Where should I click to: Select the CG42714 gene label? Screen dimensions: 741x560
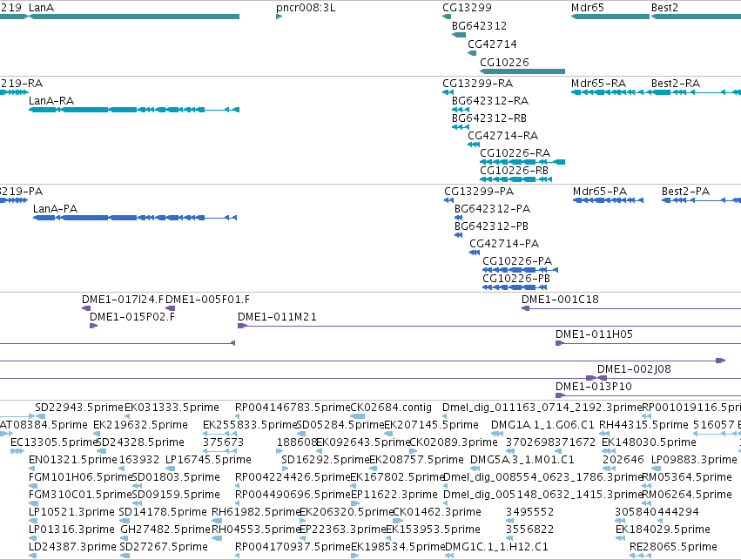pos(493,44)
